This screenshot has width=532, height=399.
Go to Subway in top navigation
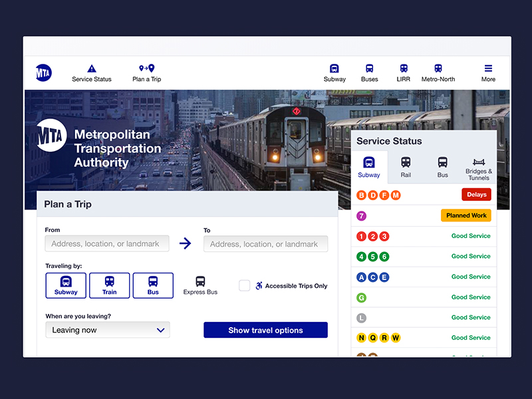pos(334,73)
